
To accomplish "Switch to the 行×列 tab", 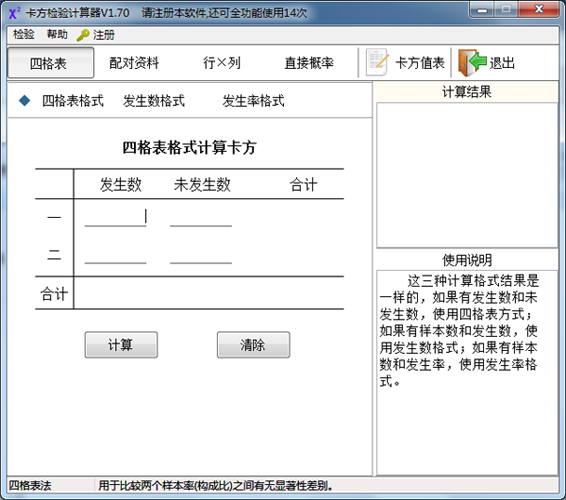I will click(222, 63).
